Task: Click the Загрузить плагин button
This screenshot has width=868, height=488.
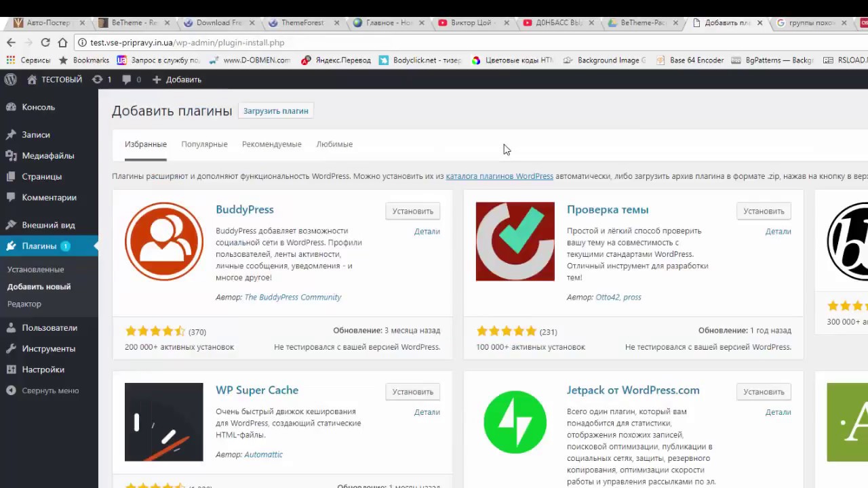Action: pos(275,110)
